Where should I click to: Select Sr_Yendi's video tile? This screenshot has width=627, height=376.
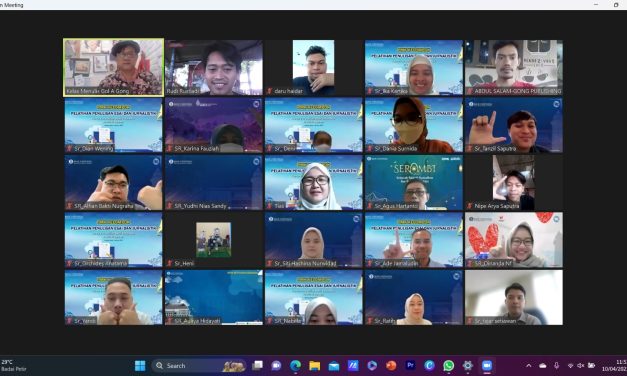[114, 297]
